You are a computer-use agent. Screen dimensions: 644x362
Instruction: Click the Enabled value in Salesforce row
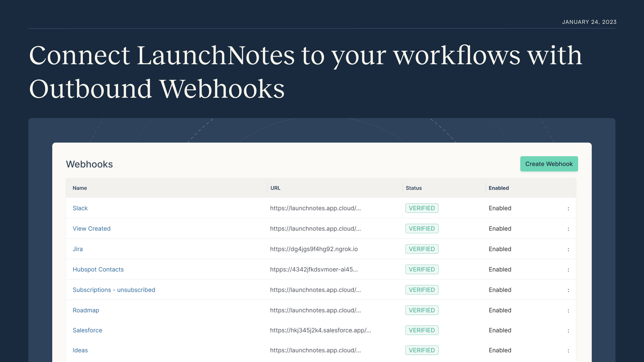point(500,330)
